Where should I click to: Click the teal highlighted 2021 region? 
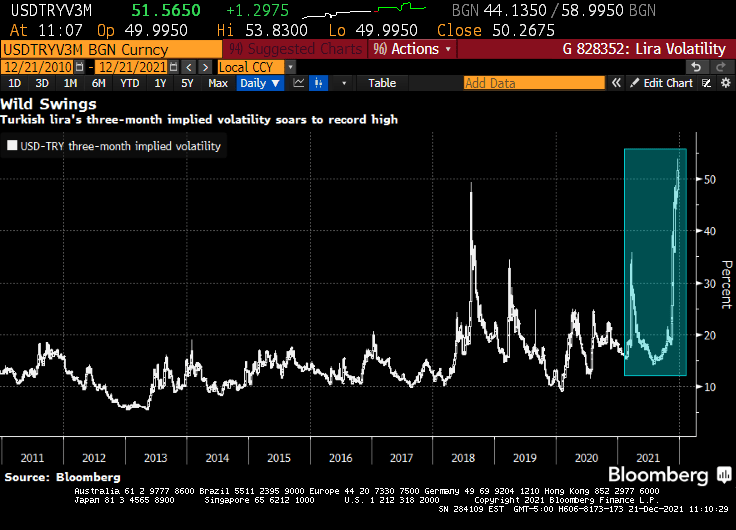655,260
